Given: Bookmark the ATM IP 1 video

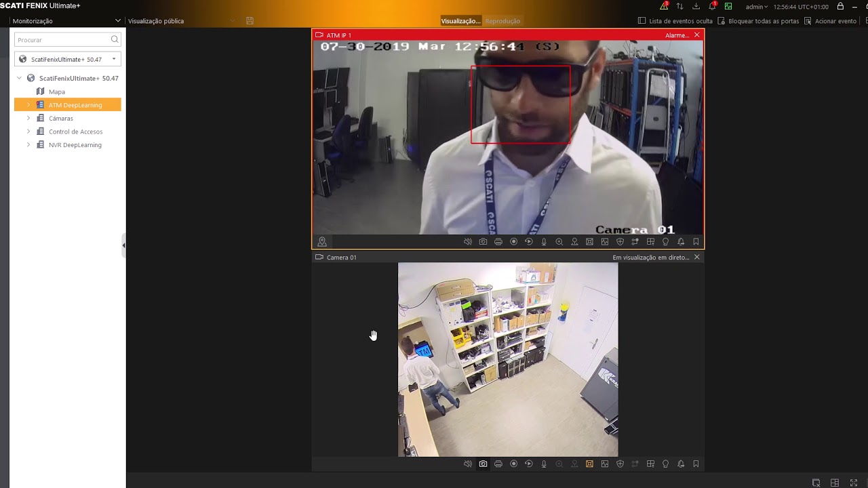Looking at the screenshot, I should coord(696,242).
